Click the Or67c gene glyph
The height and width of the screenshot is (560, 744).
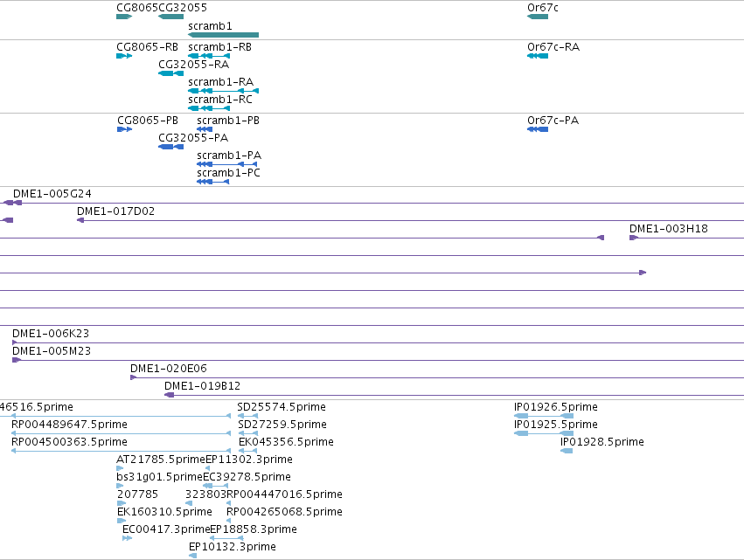point(538,17)
